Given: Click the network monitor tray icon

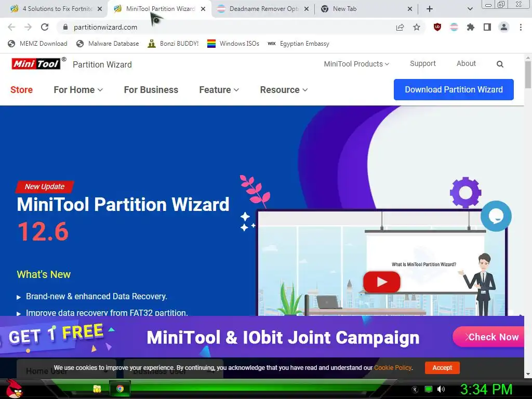Looking at the screenshot, I should click(429, 389).
